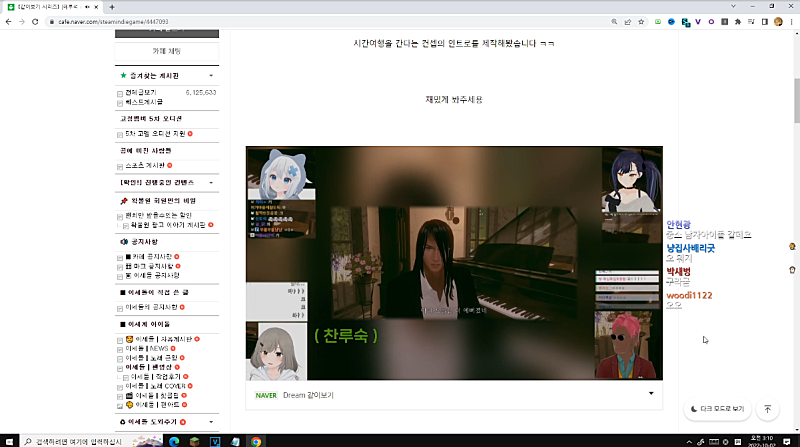Play the embedded 찬루숙 video thumbnail
The height and width of the screenshot is (447, 800).
454,263
